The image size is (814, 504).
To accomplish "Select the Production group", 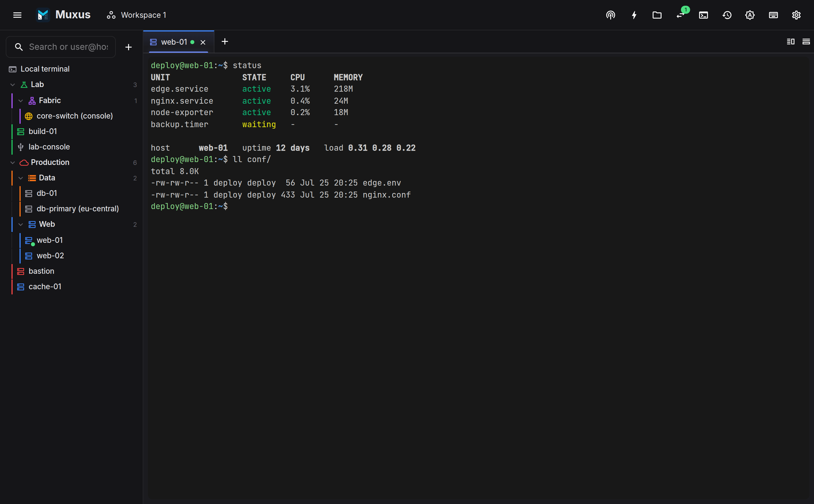I will [x=71, y=162].
